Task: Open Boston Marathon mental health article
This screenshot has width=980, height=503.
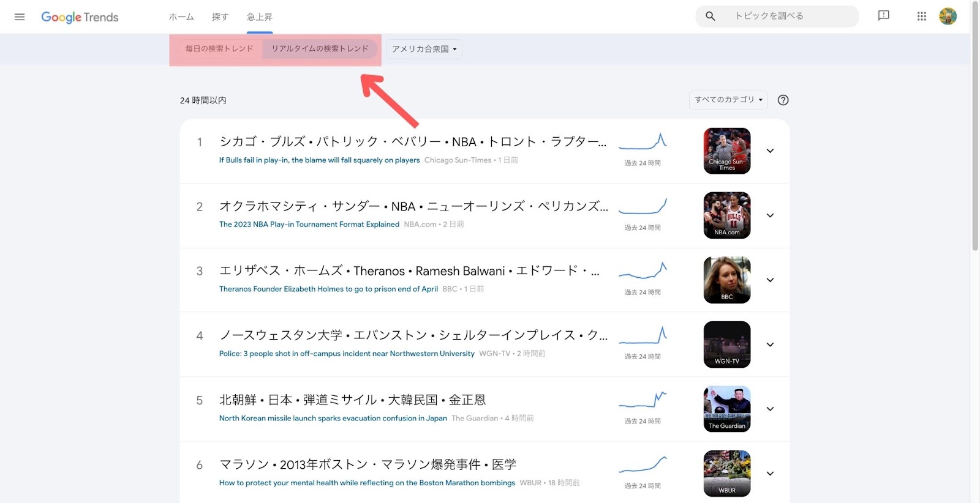Action: click(367, 483)
